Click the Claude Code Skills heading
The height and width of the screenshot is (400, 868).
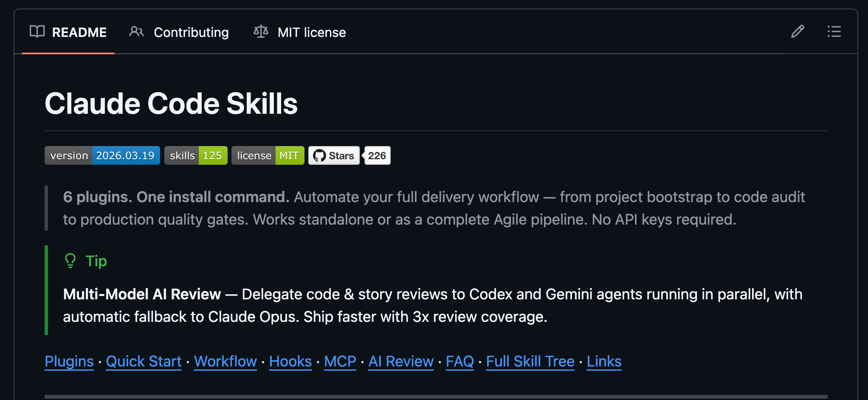pyautogui.click(x=171, y=104)
